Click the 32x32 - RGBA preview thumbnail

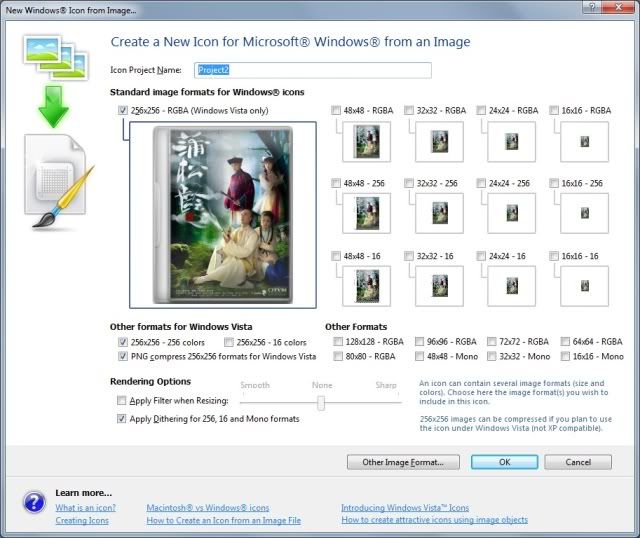pyautogui.click(x=439, y=142)
